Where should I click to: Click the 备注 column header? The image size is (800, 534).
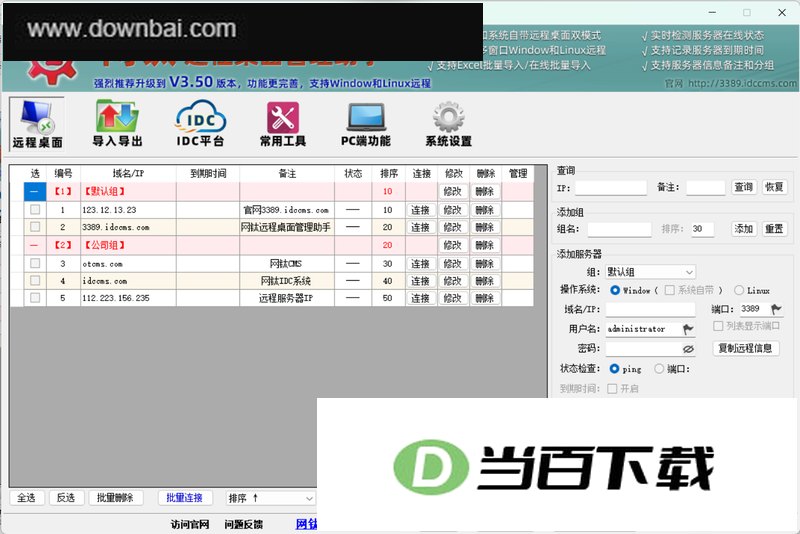287,173
